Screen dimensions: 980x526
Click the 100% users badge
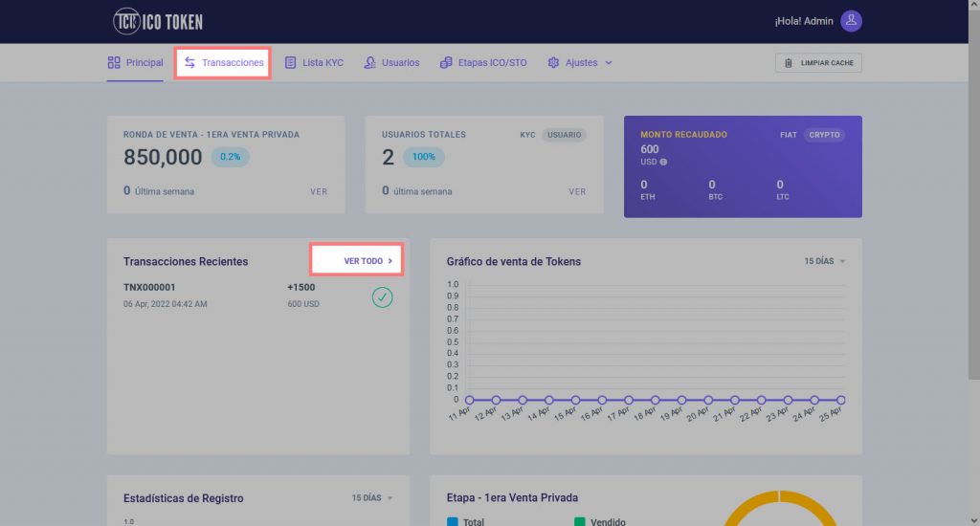pos(423,157)
